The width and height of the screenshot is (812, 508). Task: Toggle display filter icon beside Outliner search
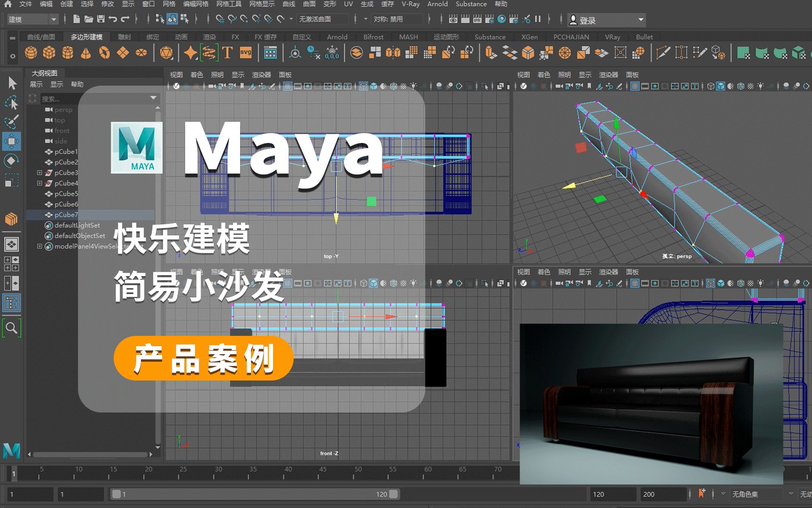(32, 98)
